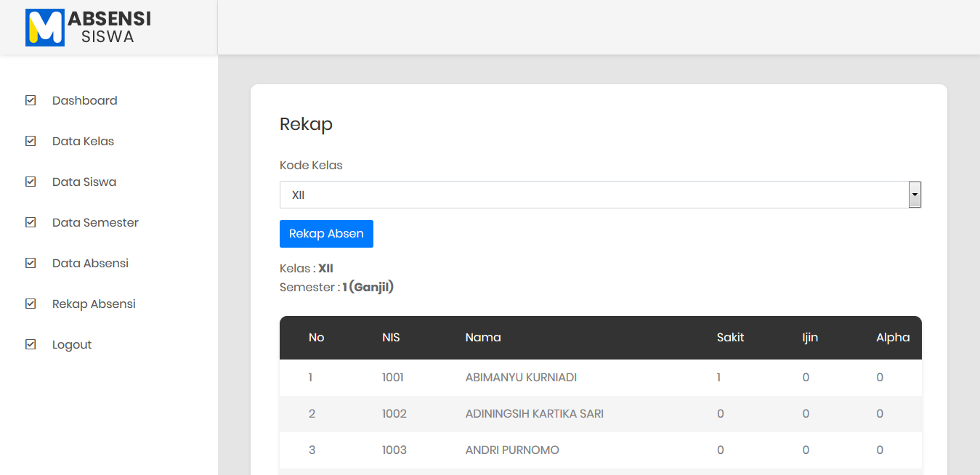Viewport: 980px width, 475px height.
Task: Click NIS value 1002
Action: click(394, 414)
